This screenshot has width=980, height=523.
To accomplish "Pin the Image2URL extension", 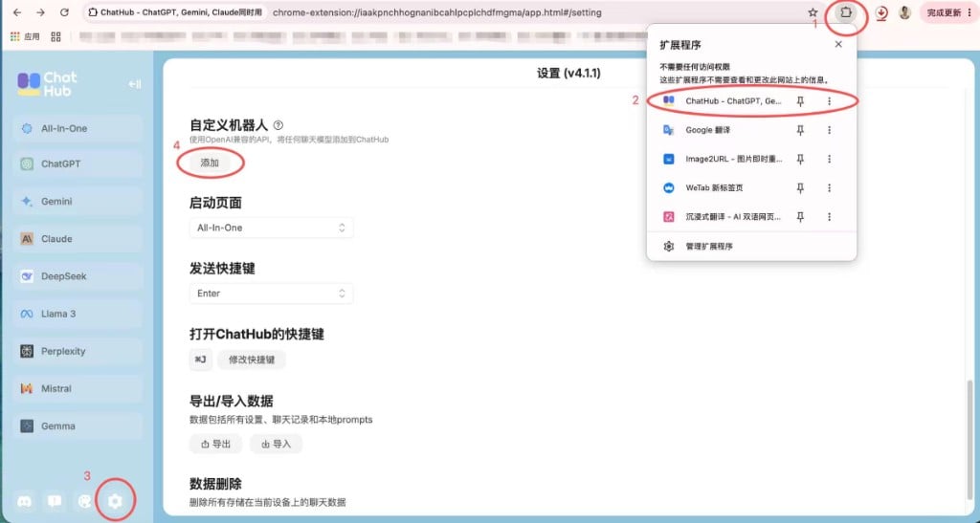I will click(x=800, y=159).
